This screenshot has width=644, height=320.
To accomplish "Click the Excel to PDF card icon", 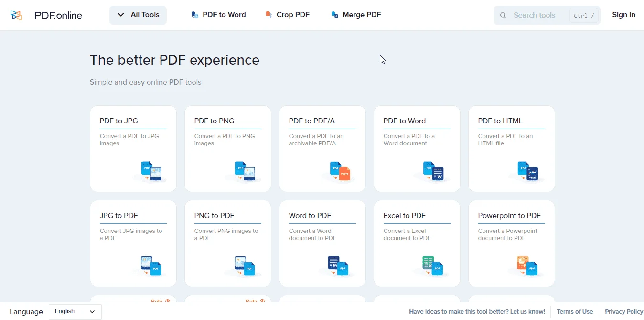I will pyautogui.click(x=433, y=266).
